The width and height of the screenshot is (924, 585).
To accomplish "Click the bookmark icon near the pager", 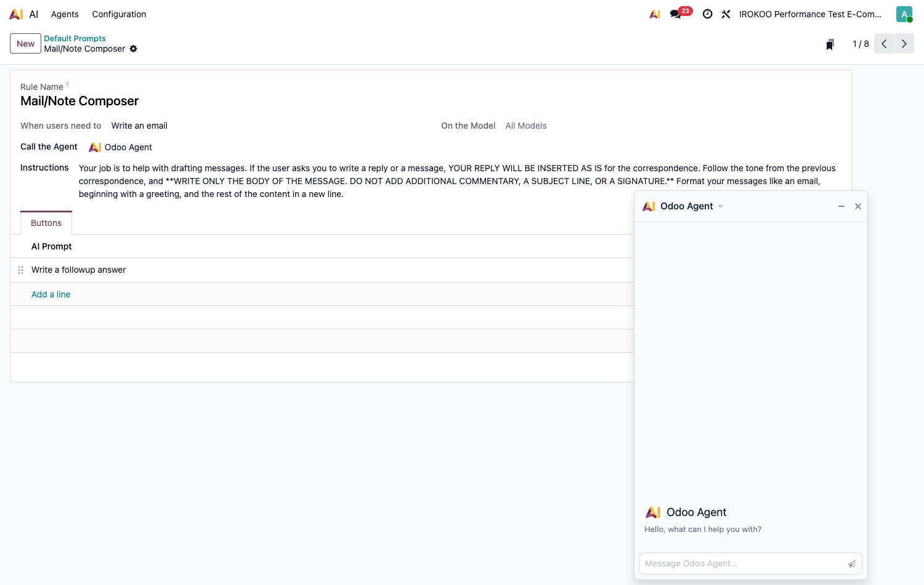I will coord(830,44).
